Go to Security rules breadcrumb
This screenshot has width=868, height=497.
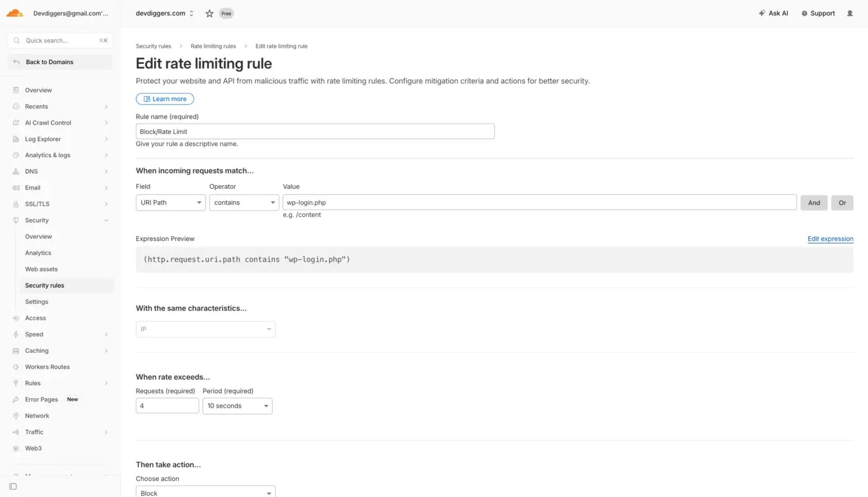(x=153, y=46)
